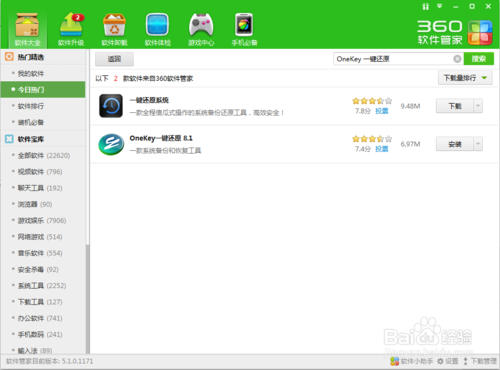Click the version text 5.1.0.1171
The width and height of the screenshot is (500, 370).
pyautogui.click(x=77, y=361)
